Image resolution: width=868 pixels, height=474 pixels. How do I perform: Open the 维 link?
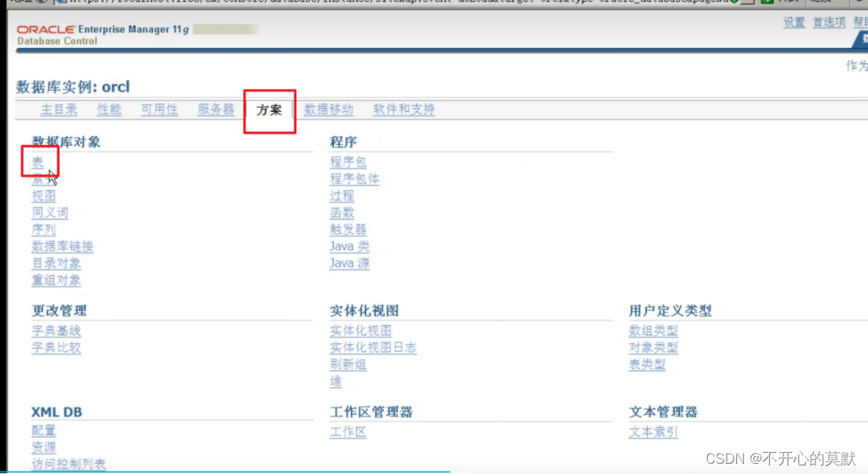[336, 381]
